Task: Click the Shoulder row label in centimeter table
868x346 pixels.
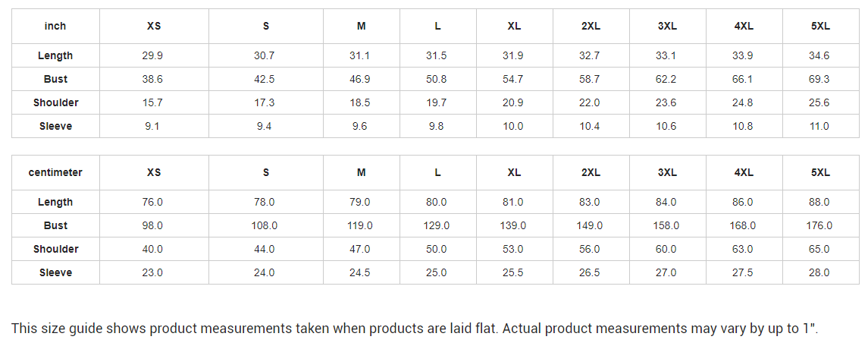Action: (x=55, y=249)
